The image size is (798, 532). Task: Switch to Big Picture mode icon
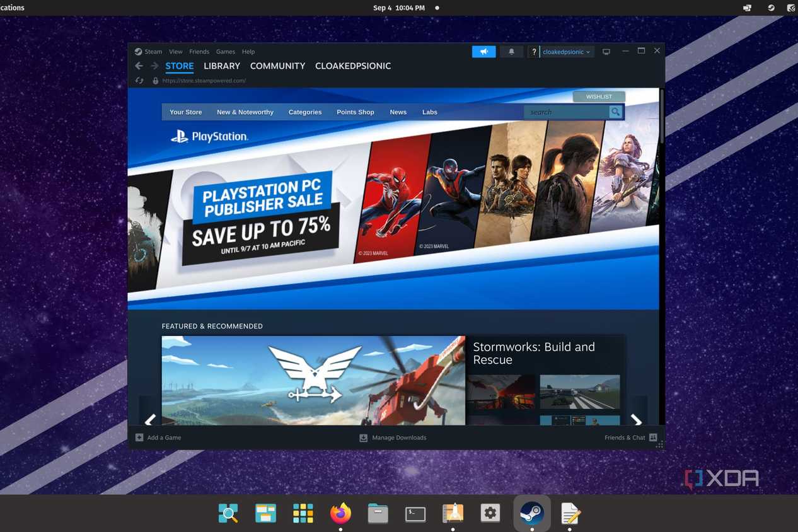click(606, 52)
